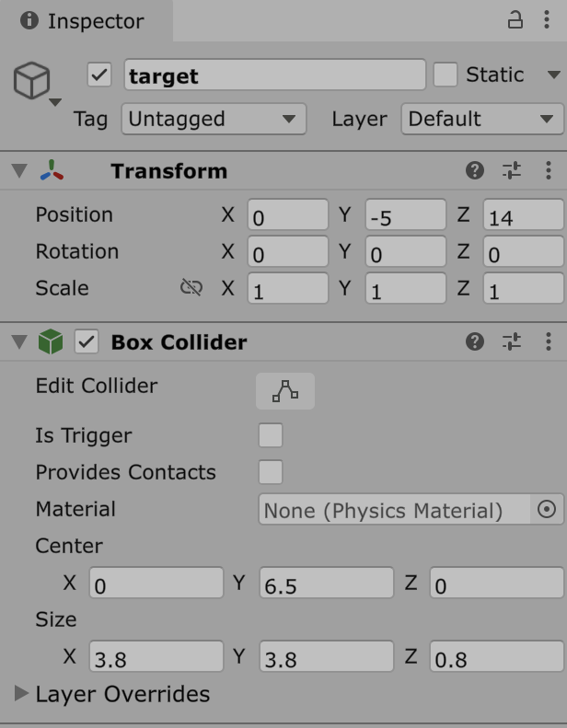Viewport: 567px width, 728px height.
Task: Open the Physics Material object picker circle
Action: (547, 509)
